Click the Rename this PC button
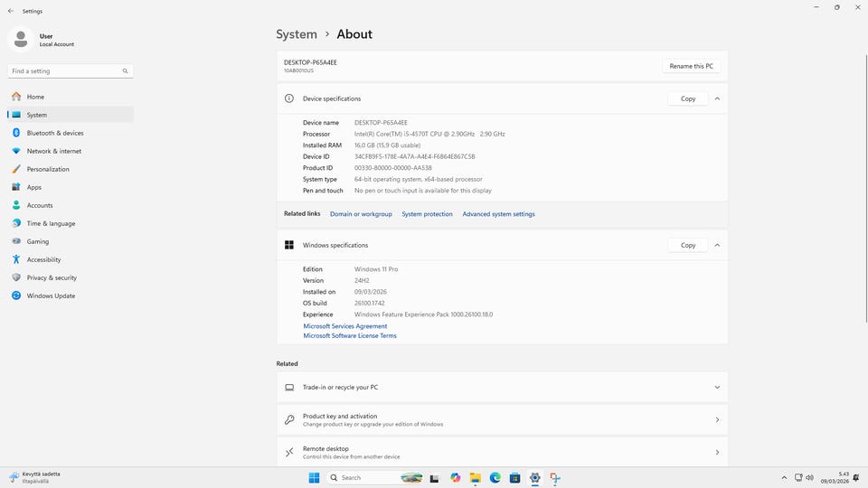 tap(692, 66)
